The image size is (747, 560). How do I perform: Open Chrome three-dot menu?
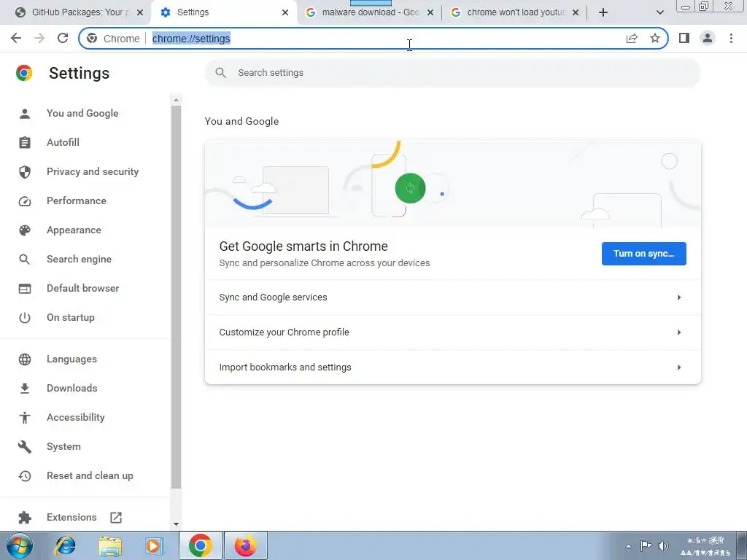(731, 38)
